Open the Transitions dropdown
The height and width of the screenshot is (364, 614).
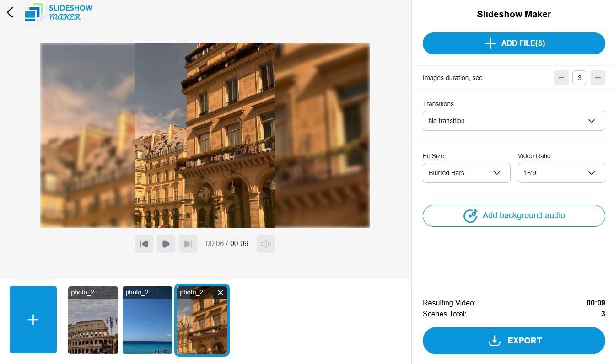[514, 121]
